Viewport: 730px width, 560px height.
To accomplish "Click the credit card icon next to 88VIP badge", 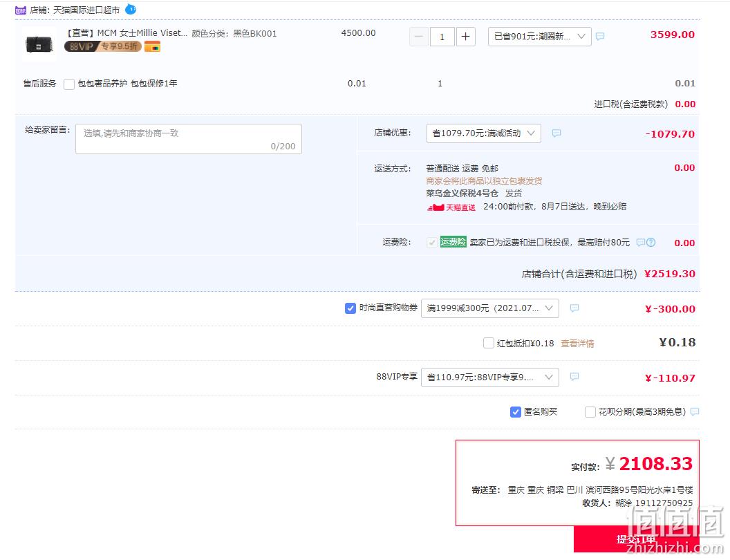I will (x=152, y=46).
